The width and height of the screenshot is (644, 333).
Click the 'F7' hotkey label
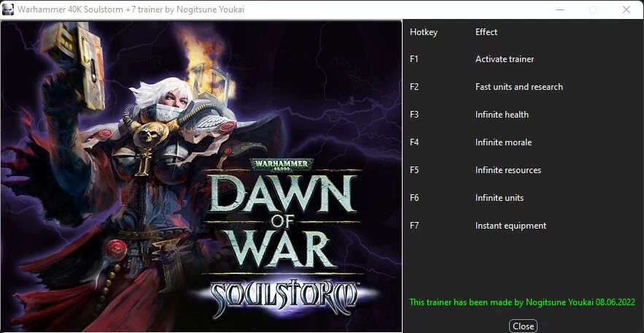[414, 226]
